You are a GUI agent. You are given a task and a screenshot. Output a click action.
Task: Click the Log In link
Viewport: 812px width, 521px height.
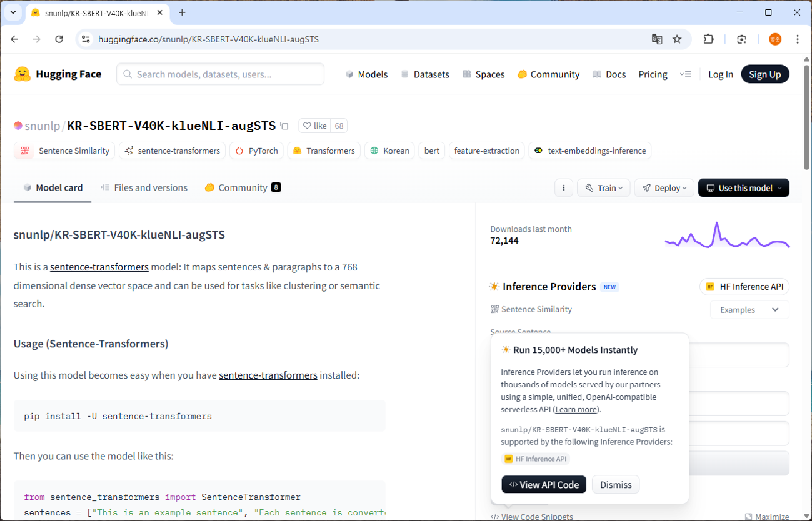721,74
